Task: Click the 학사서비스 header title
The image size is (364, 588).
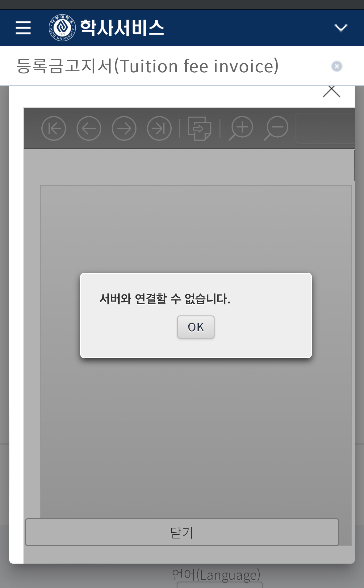Action: tap(122, 28)
